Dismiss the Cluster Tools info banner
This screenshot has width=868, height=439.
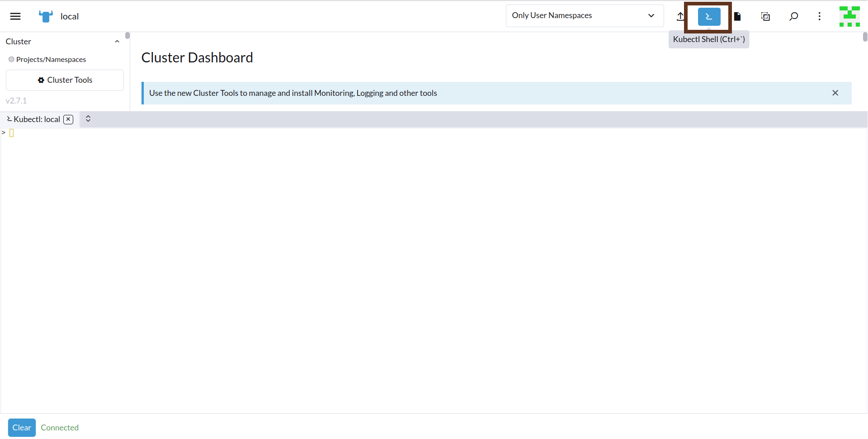[835, 93]
